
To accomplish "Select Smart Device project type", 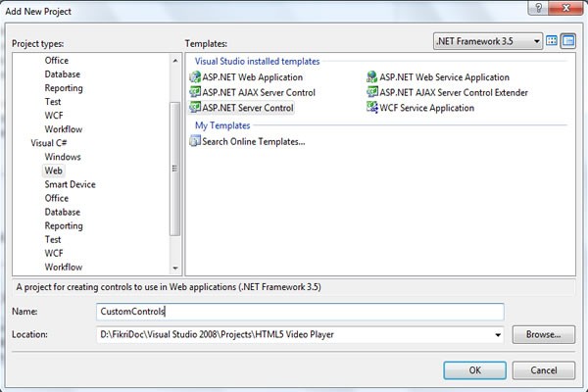I will (x=71, y=184).
